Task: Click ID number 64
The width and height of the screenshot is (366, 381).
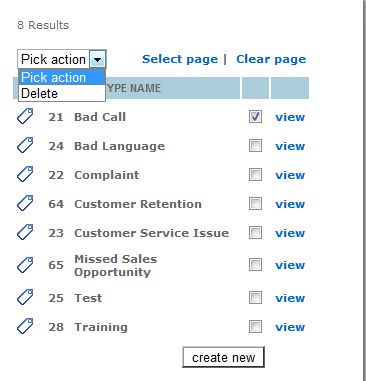Action: pos(56,204)
